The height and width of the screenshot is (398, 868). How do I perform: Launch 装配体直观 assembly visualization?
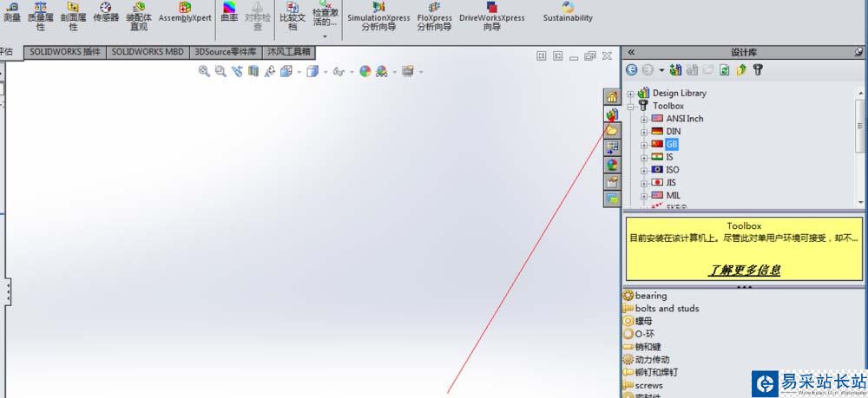(x=139, y=16)
